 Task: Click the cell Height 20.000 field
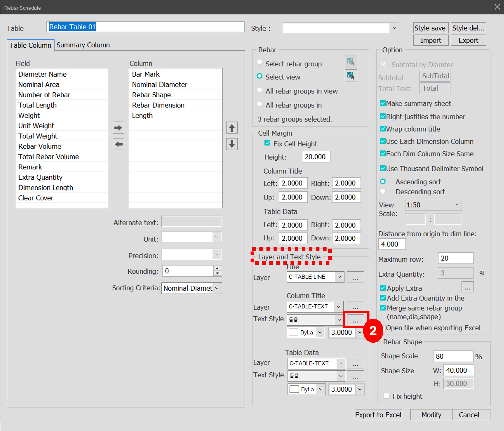pyautogui.click(x=316, y=157)
